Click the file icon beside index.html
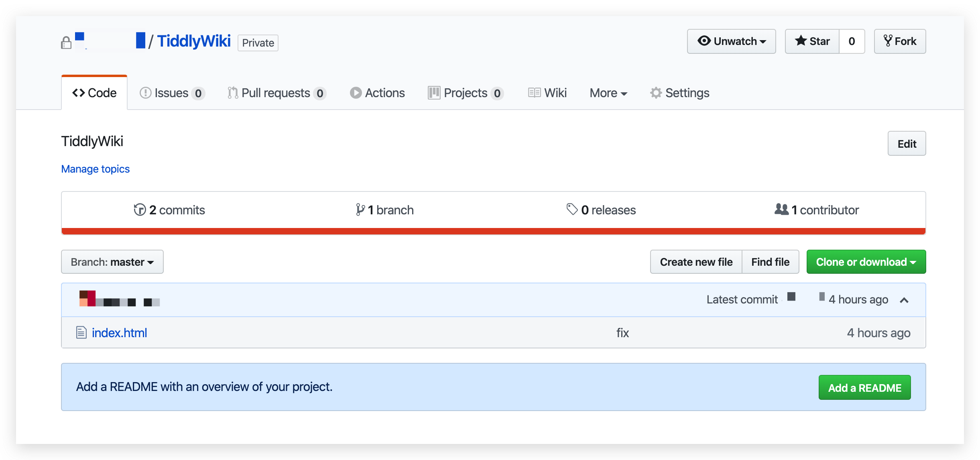Screen dimensions: 980x460 [81, 333]
